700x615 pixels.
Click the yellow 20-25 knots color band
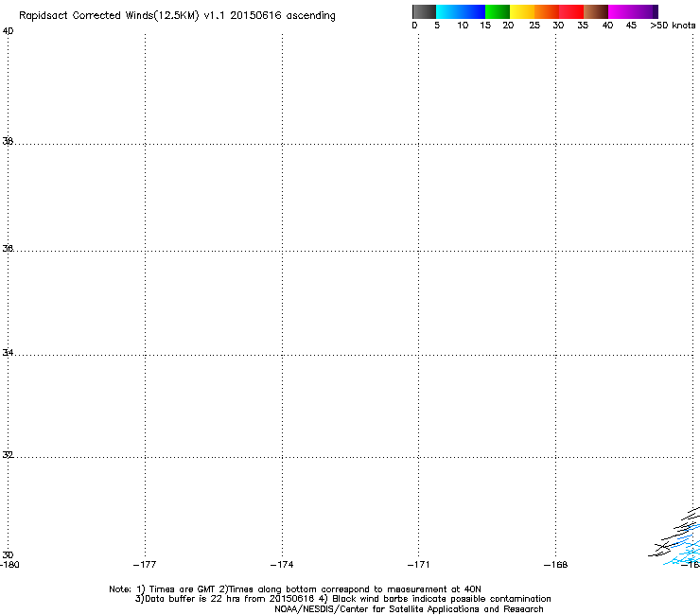(x=522, y=11)
